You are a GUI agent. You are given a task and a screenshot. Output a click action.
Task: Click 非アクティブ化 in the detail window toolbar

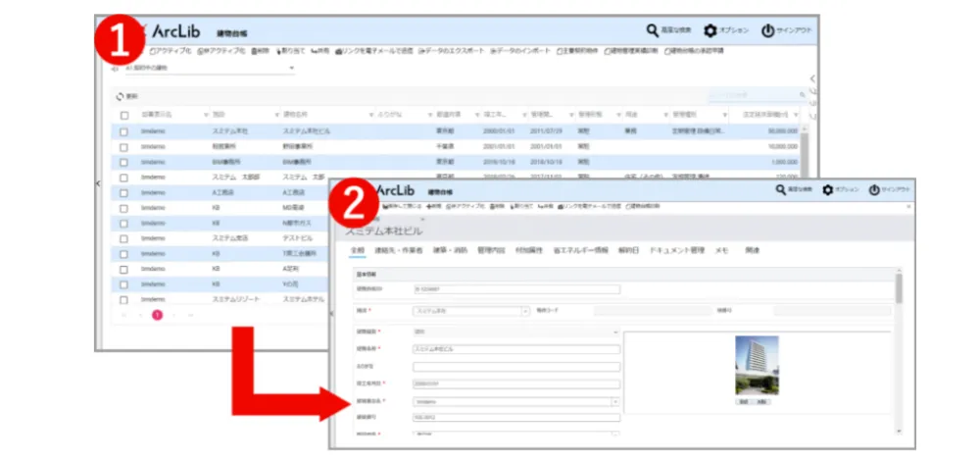(x=465, y=206)
